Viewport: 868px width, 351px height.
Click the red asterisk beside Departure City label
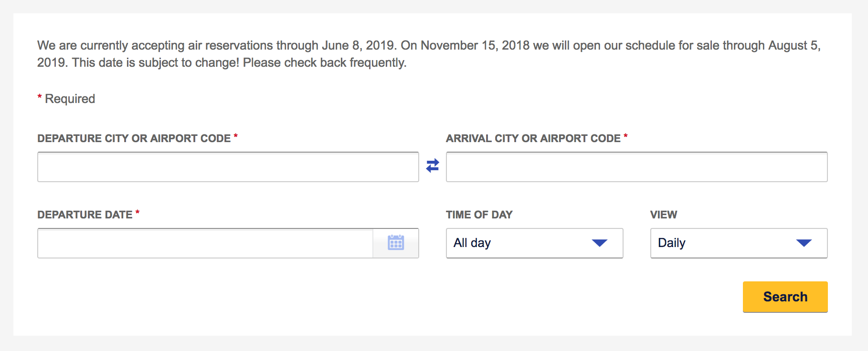tap(235, 136)
